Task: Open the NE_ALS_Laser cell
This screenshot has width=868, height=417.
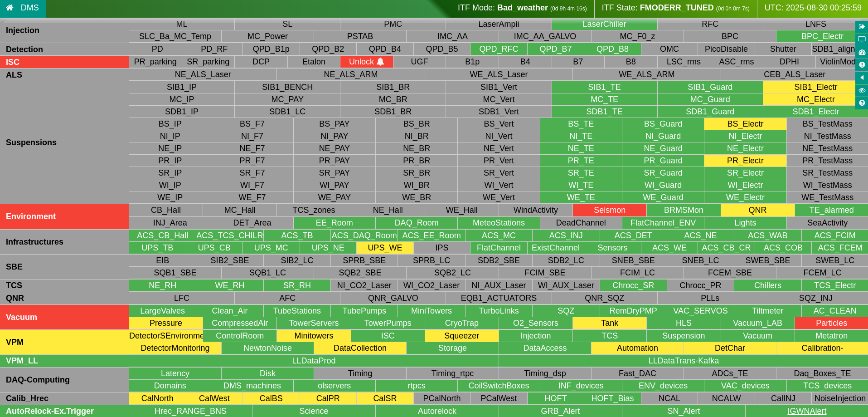Action: [x=203, y=74]
